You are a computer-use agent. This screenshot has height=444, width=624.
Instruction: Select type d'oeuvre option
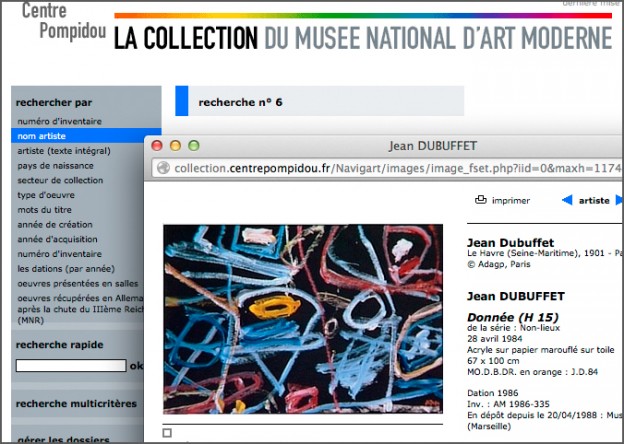point(46,195)
